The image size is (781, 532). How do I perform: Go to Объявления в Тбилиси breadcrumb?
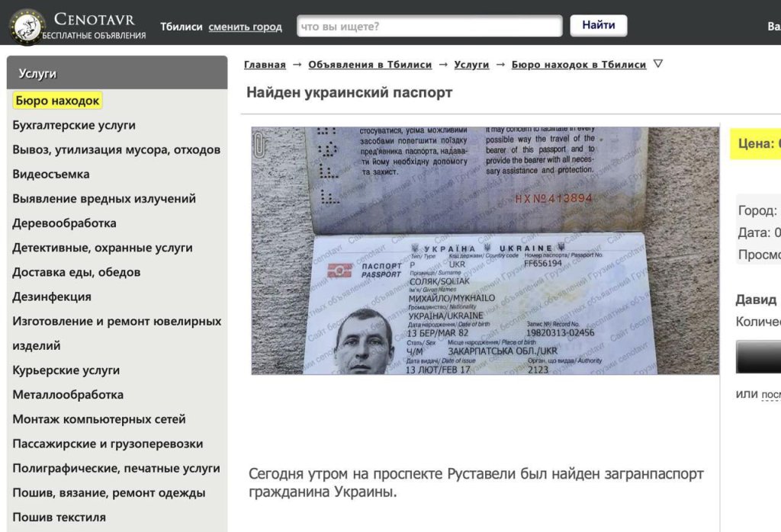coord(370,64)
